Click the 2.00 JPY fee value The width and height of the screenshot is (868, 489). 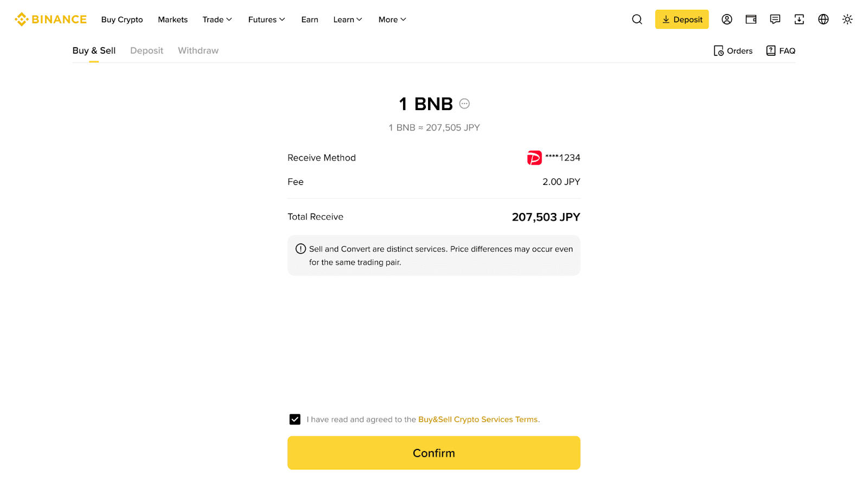tap(561, 182)
